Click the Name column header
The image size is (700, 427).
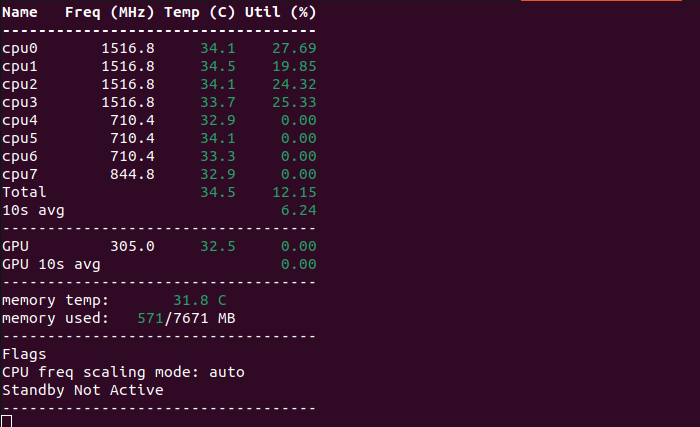20,13
